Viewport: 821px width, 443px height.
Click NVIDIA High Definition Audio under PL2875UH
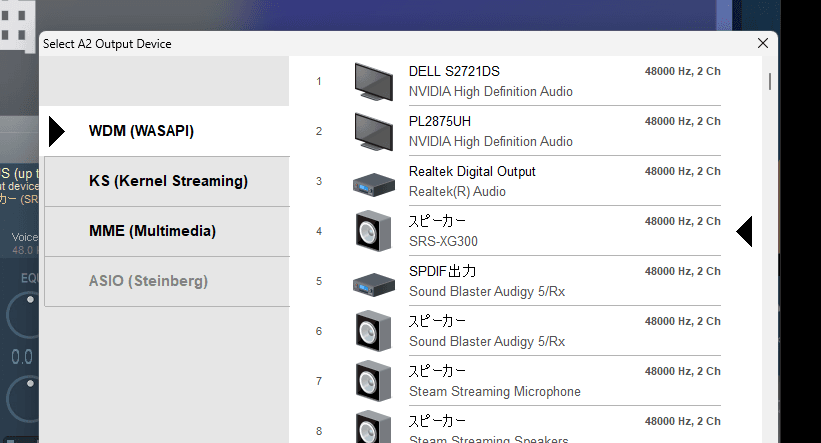coord(491,141)
